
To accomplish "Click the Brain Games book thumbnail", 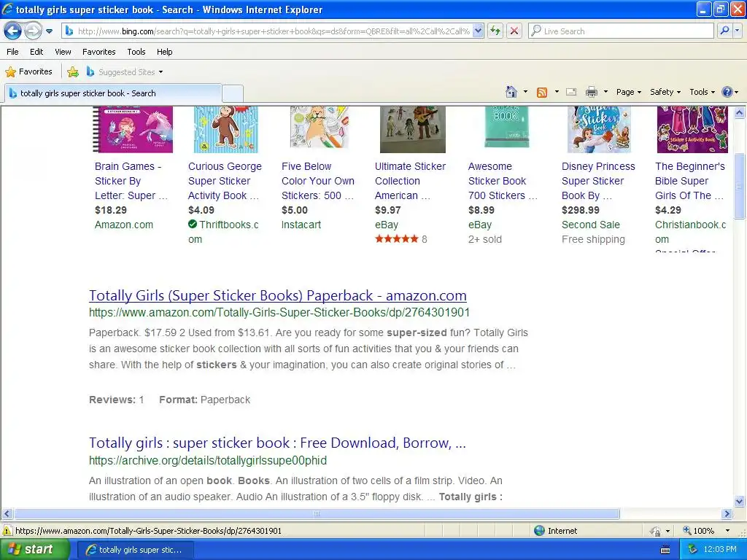I will coord(133,129).
